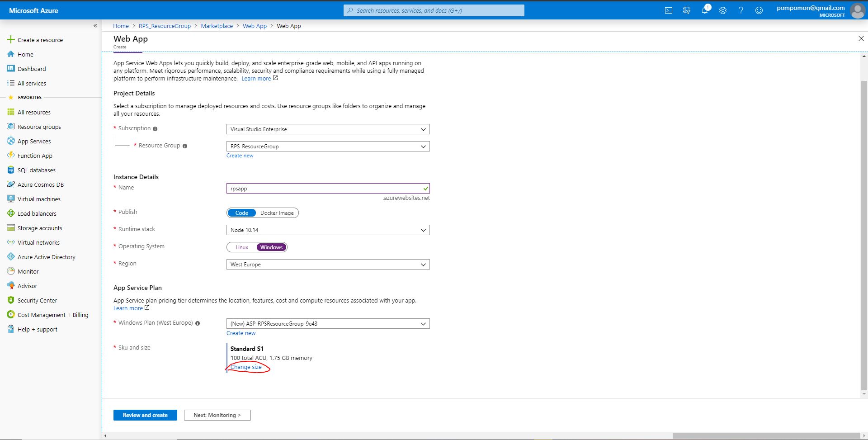The height and width of the screenshot is (440, 868).
Task: Click the All services list icon
Action: (11, 83)
